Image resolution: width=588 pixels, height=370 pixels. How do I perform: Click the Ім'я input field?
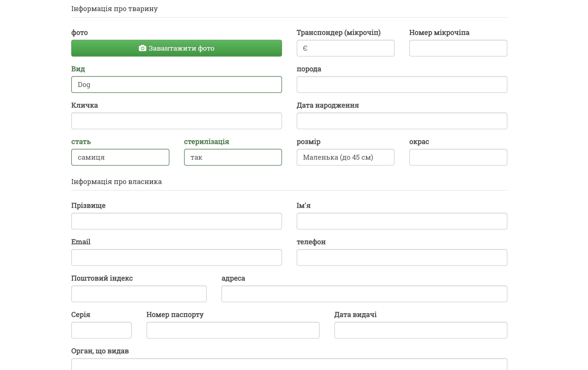click(401, 221)
